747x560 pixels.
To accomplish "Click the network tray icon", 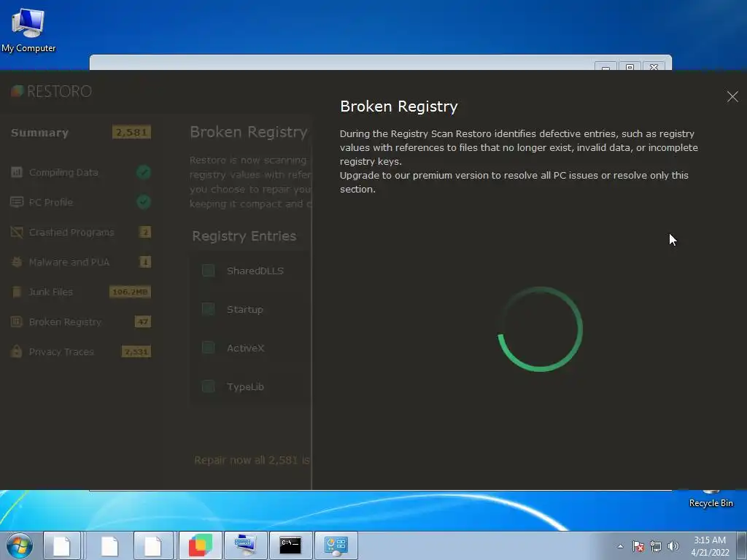I will (x=656, y=546).
